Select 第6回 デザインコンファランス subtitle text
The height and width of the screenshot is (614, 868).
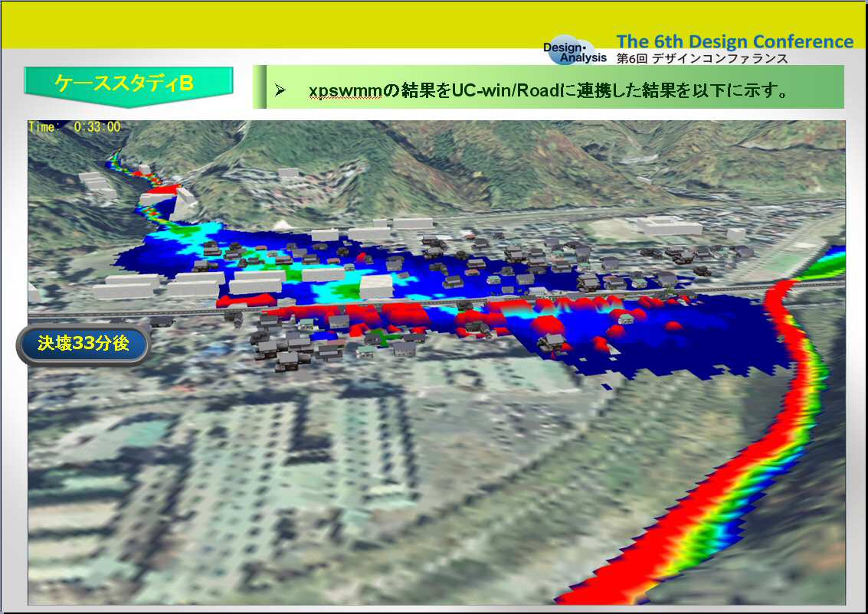(x=702, y=59)
